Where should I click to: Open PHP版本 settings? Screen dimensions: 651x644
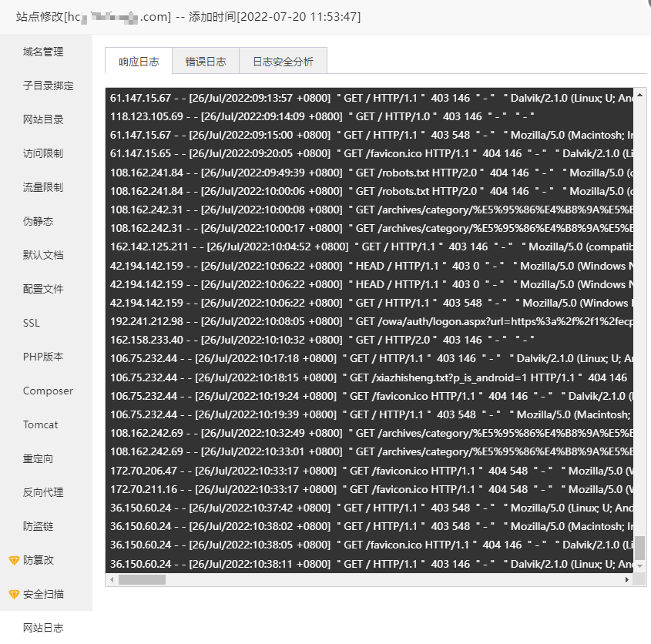[43, 357]
